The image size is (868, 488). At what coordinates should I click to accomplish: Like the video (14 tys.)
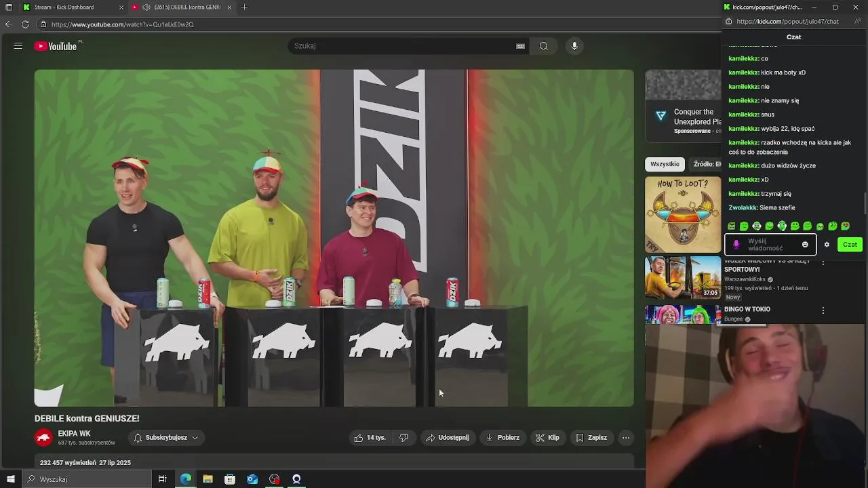coord(369,438)
